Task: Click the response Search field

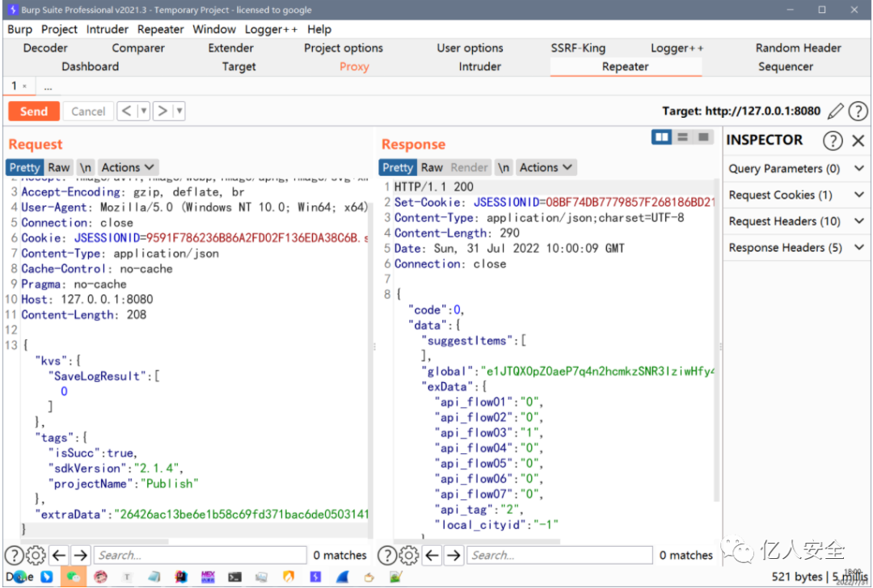Action: (x=559, y=555)
